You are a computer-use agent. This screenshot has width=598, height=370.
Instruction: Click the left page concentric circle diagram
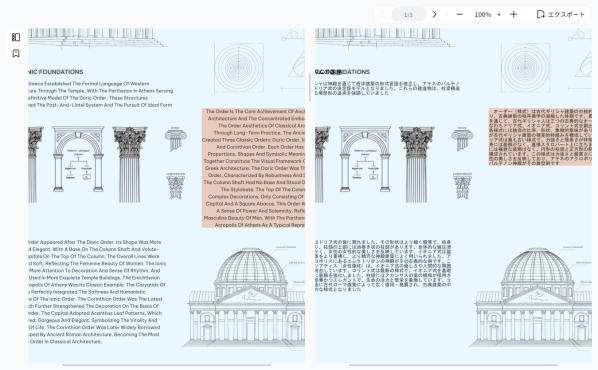point(239,68)
